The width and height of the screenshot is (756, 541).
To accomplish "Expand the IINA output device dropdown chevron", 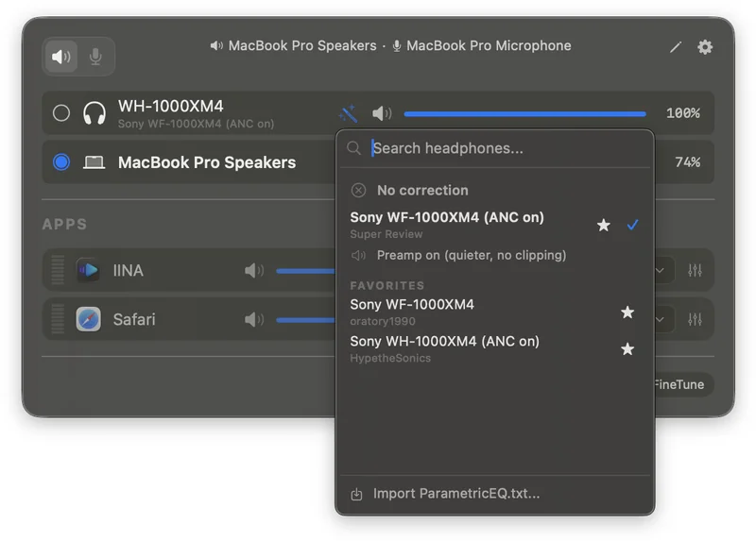I will click(660, 270).
